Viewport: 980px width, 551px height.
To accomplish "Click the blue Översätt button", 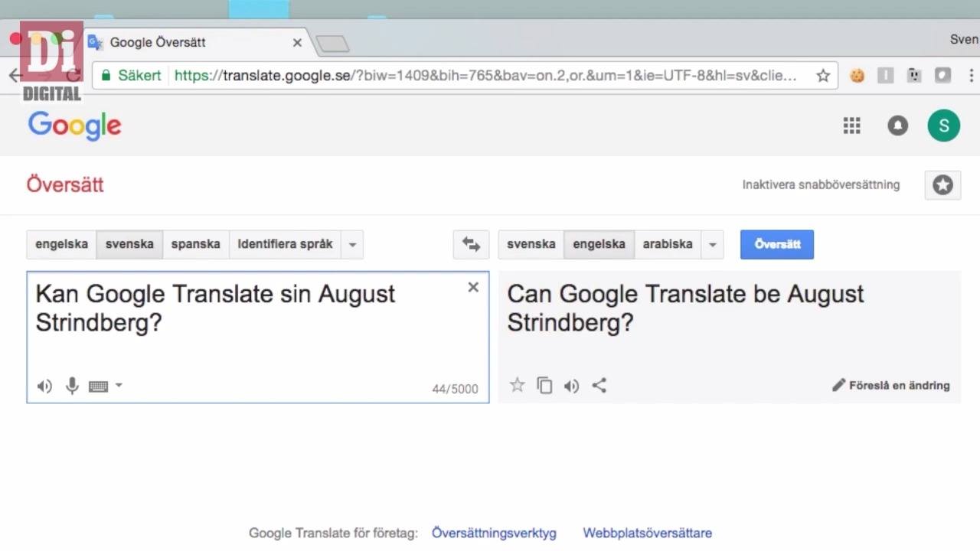I will [777, 245].
